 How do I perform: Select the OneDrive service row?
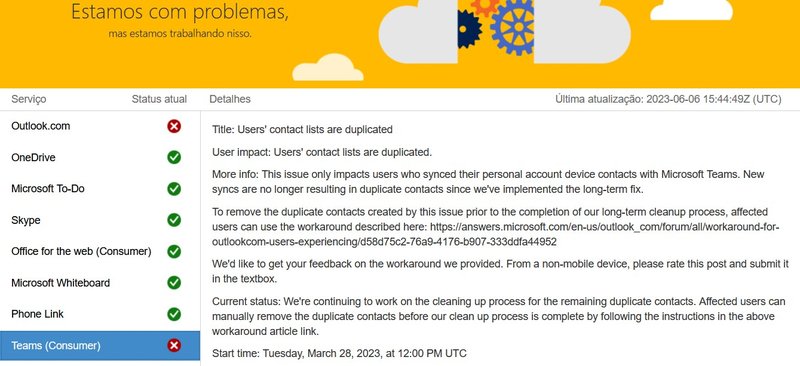coord(100,157)
